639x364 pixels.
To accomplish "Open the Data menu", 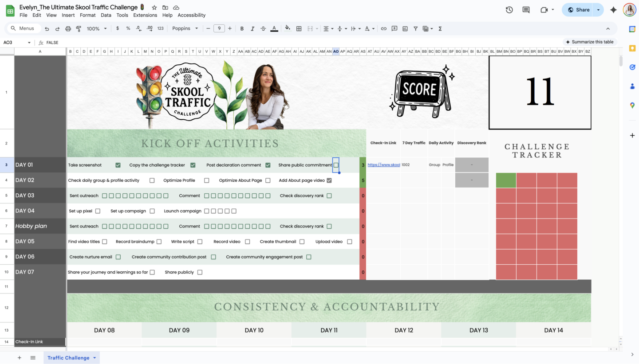I will 106,15.
